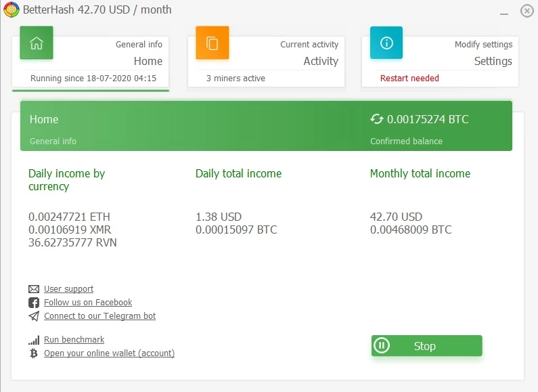538x392 pixels.
Task: Open Follow us on Facebook link
Action: (x=88, y=303)
